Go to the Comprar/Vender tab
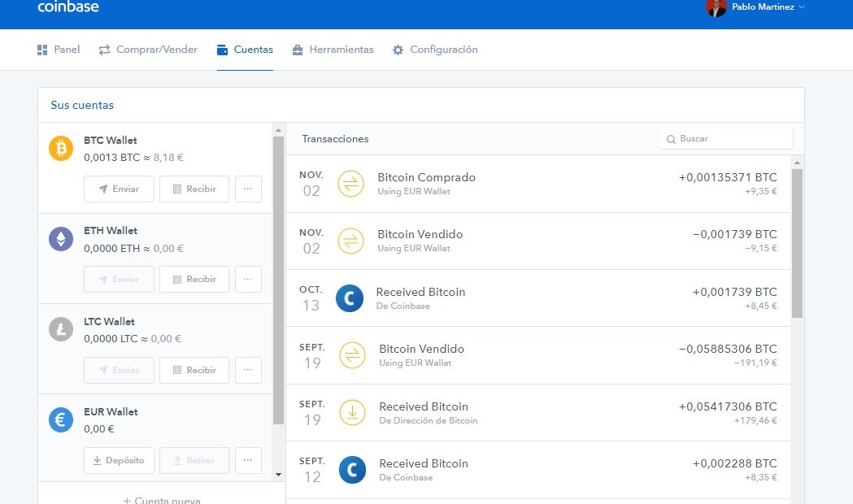853x504 pixels. point(148,50)
